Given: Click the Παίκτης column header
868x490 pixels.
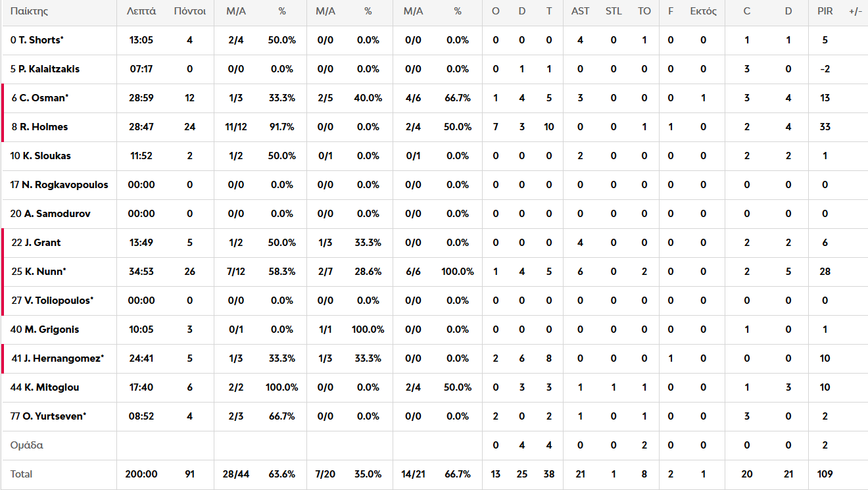Looking at the screenshot, I should pos(29,12).
